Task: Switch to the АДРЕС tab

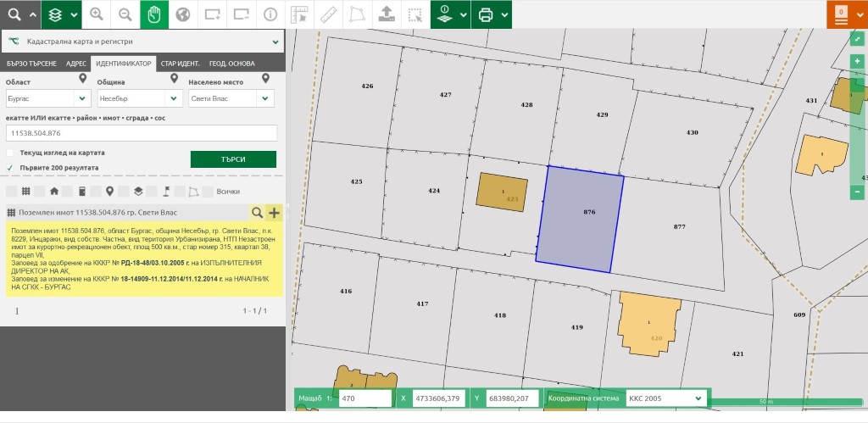Action: tap(76, 64)
